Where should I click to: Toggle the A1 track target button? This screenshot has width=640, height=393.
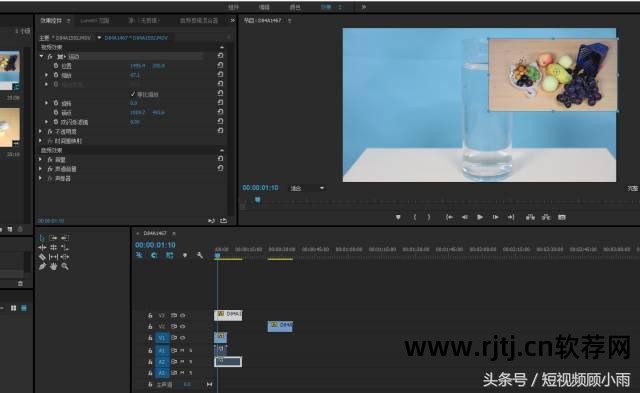pyautogui.click(x=162, y=351)
